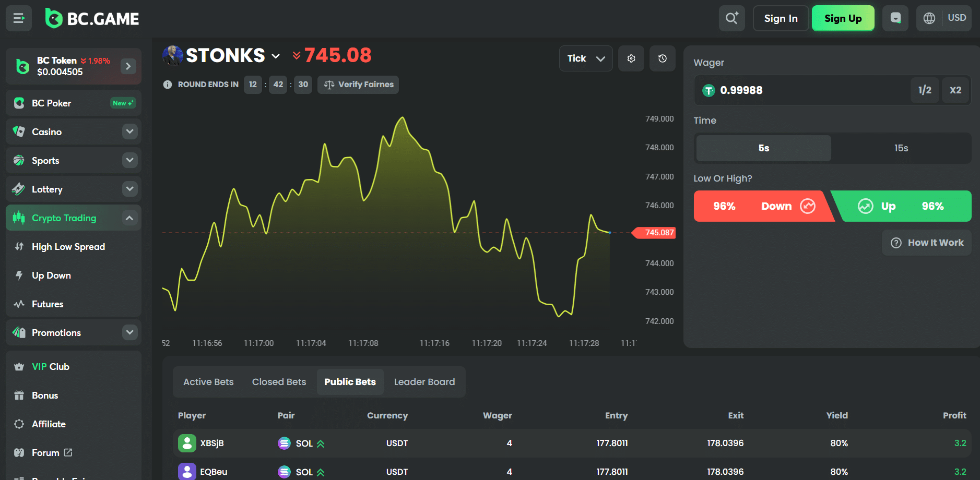The height and width of the screenshot is (480, 980).
Task: Select the 5s time option
Action: (764, 148)
